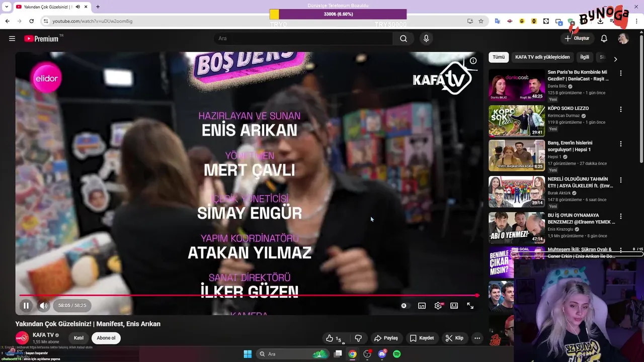Bookmark this page with star

point(481,21)
